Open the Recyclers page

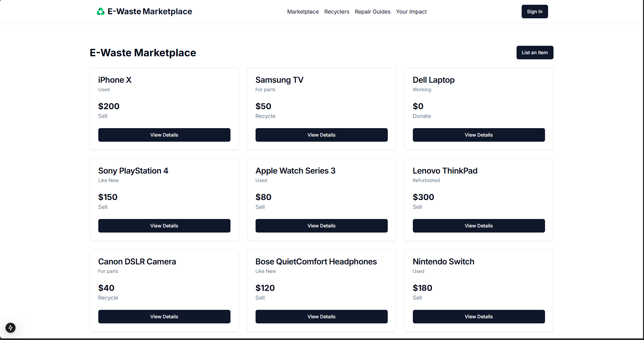tap(337, 12)
